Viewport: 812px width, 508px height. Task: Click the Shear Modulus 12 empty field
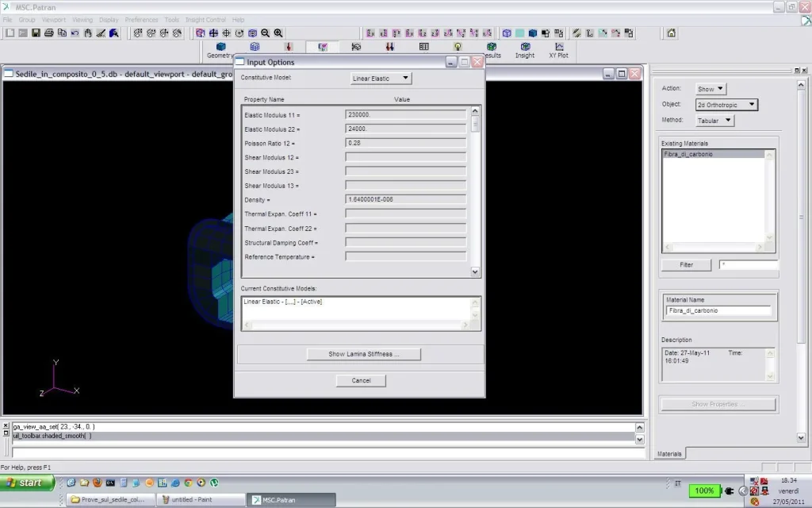click(405, 157)
